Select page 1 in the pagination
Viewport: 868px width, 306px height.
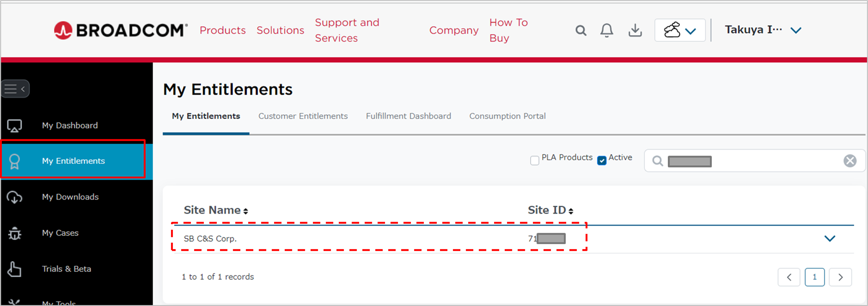(814, 277)
